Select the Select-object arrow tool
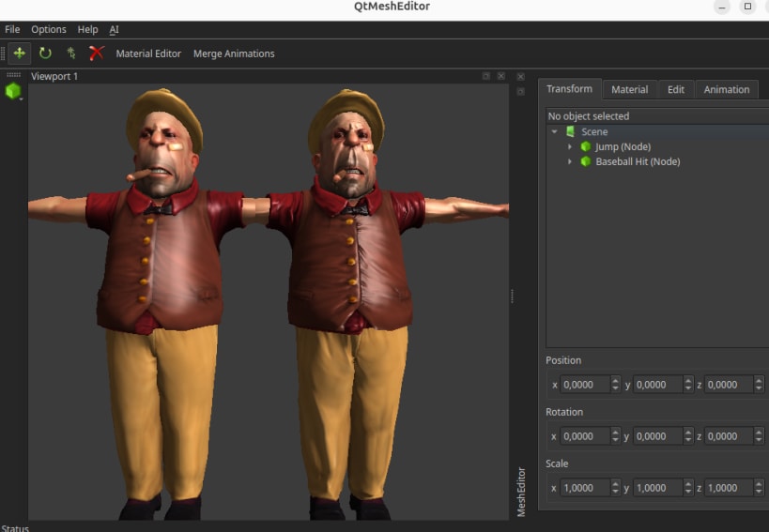 coord(71,53)
